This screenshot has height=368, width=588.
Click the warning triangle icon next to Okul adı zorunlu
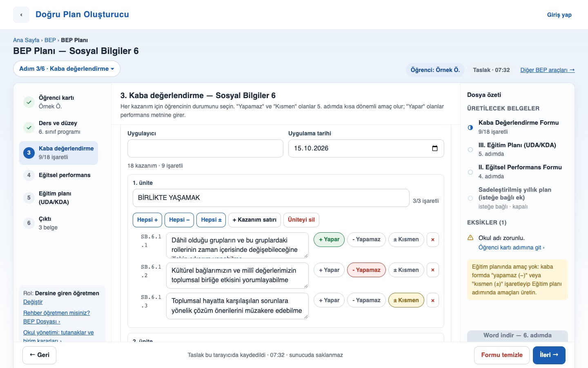(x=470, y=238)
